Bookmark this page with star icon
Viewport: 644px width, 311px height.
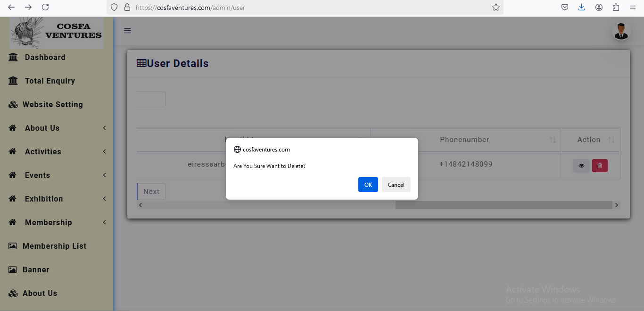click(x=495, y=7)
